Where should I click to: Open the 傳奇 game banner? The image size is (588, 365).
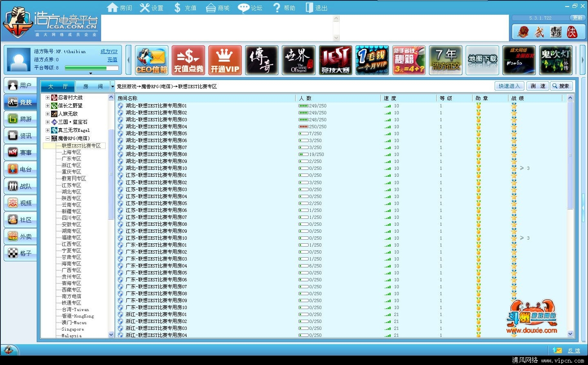click(262, 60)
